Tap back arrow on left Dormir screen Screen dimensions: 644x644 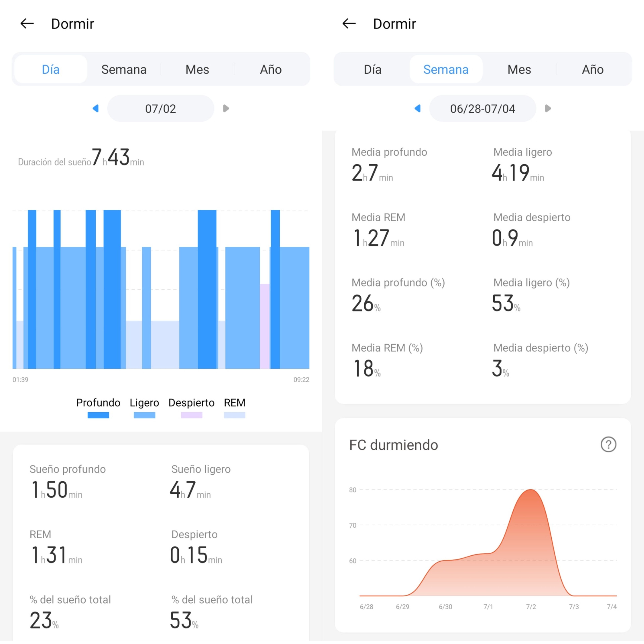point(27,24)
